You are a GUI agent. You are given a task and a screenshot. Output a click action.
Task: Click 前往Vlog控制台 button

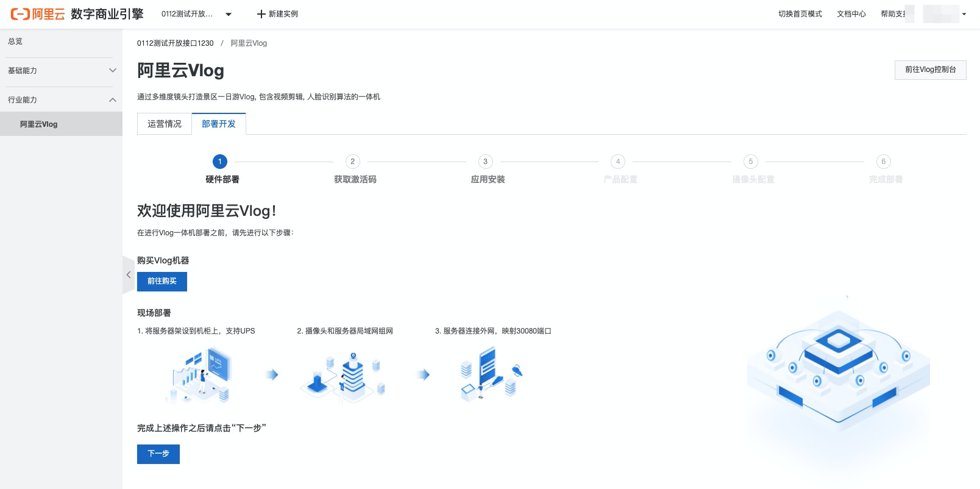click(x=930, y=70)
